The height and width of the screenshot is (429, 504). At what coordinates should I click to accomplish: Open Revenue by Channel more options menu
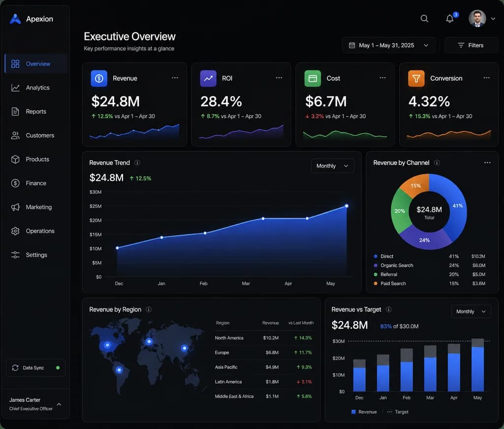pos(487,163)
